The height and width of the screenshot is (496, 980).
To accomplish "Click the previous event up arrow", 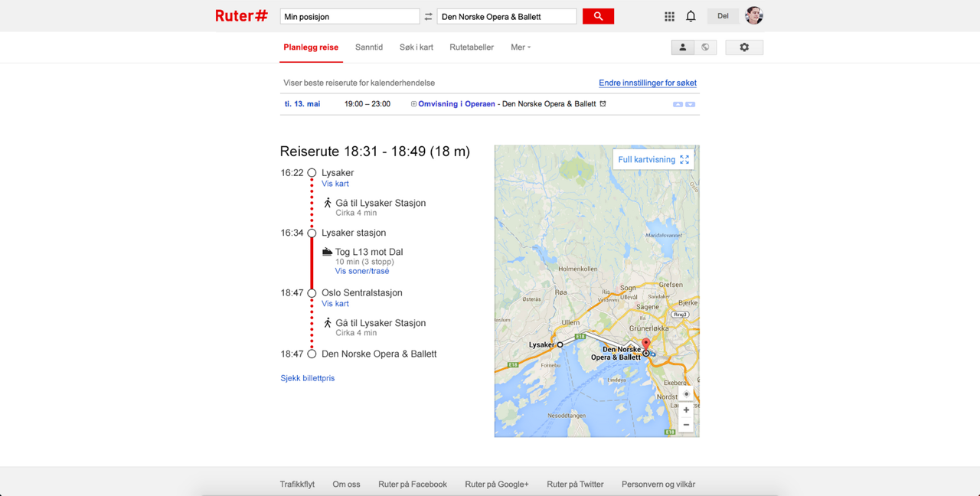I will pyautogui.click(x=678, y=104).
